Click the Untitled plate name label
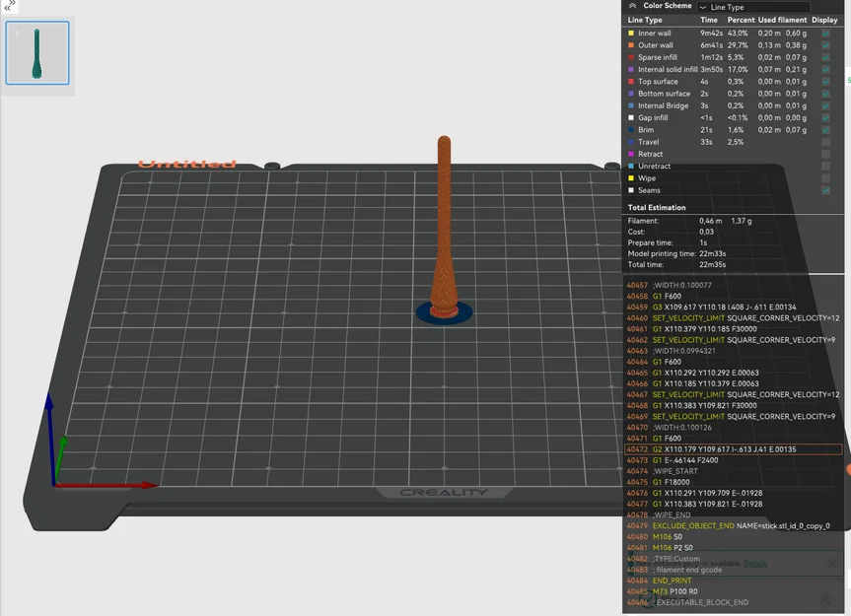This screenshot has height=616, width=851. (x=186, y=164)
